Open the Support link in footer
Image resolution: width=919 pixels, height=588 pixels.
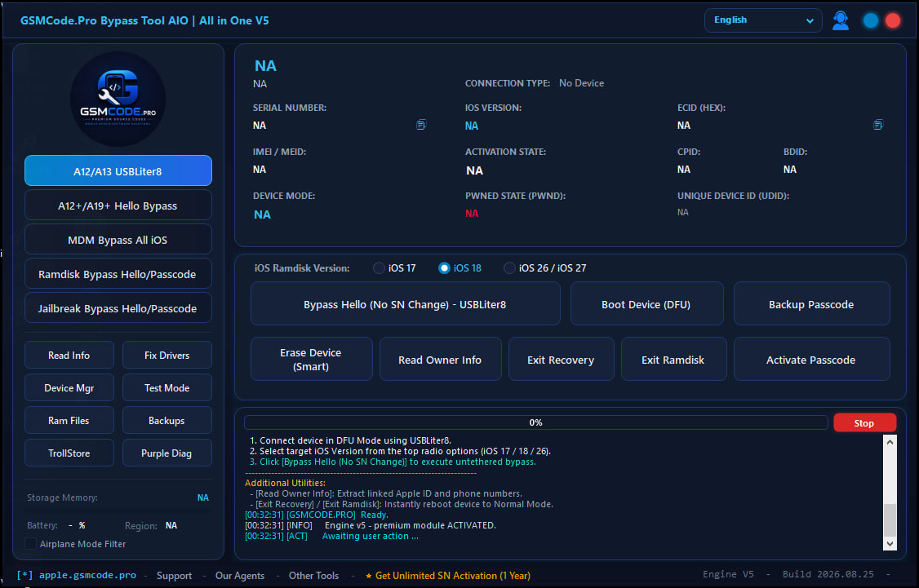174,576
